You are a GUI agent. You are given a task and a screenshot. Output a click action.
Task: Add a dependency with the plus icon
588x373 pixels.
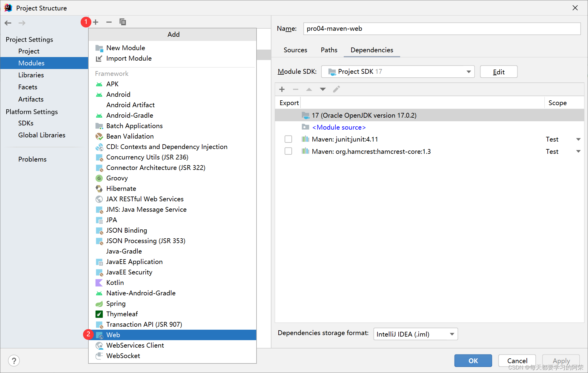tap(282, 89)
